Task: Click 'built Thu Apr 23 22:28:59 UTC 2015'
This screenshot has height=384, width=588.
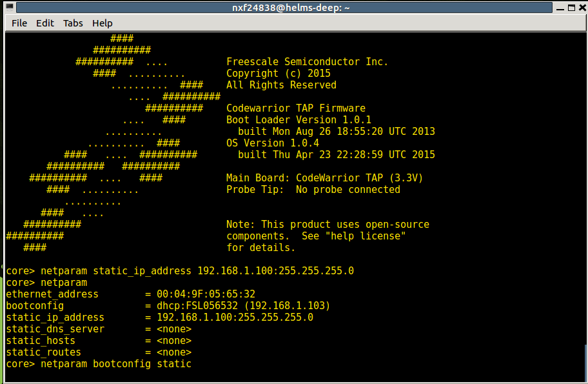Action: 337,155
